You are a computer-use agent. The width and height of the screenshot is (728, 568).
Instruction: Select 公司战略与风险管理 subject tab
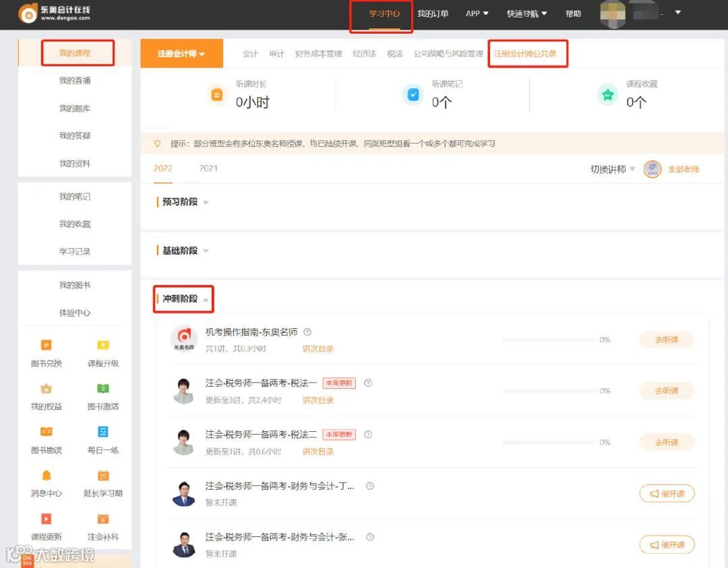[x=448, y=54]
